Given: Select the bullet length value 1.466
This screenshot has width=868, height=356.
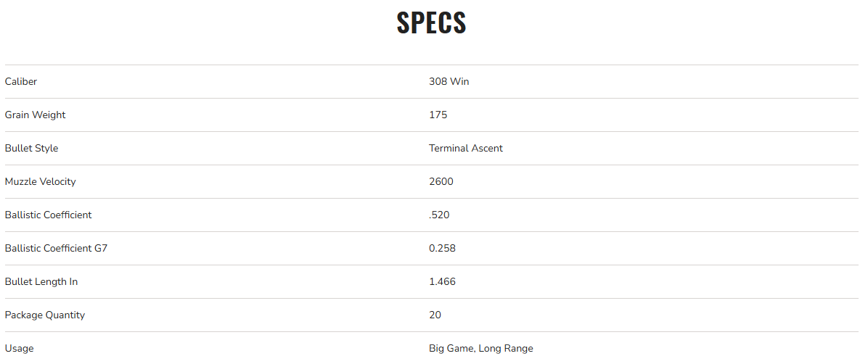Looking at the screenshot, I should [x=442, y=281].
